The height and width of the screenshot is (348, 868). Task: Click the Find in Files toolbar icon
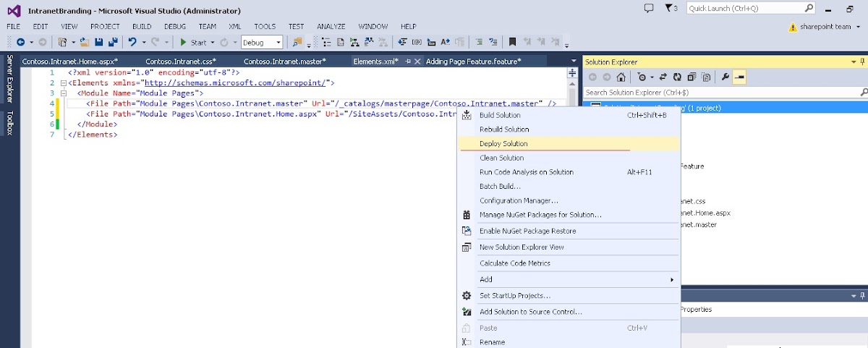point(297,42)
